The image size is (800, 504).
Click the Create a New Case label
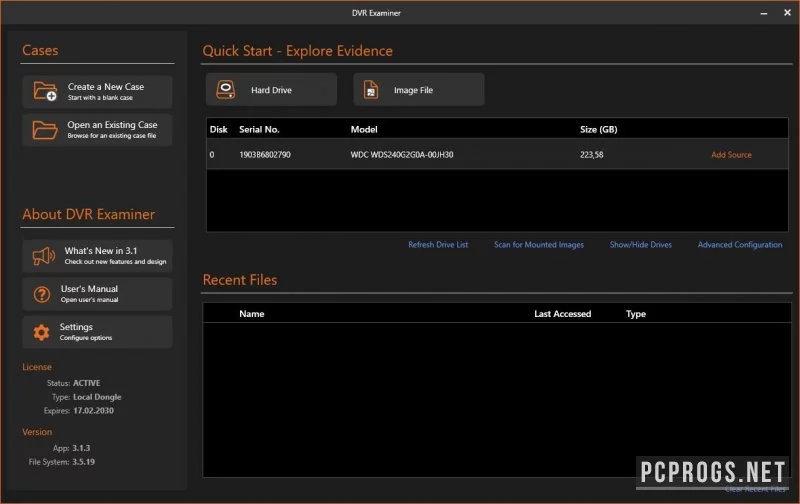106,87
